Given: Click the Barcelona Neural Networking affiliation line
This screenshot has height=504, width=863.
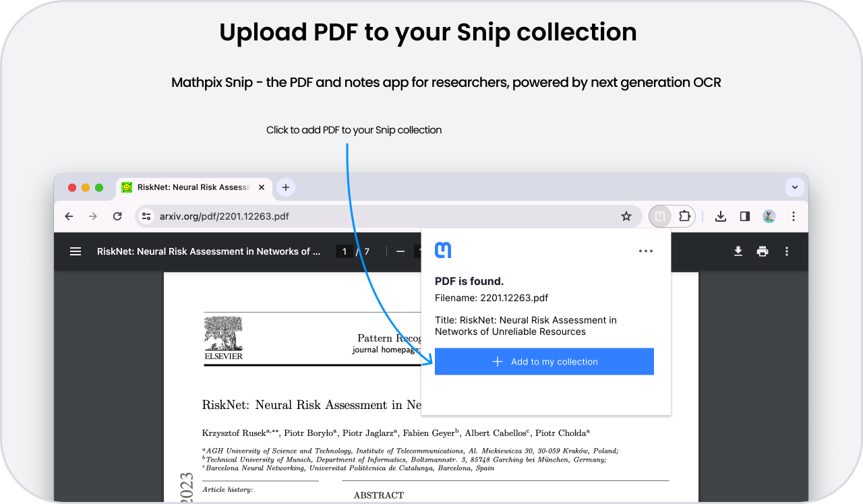Looking at the screenshot, I should point(348,468).
